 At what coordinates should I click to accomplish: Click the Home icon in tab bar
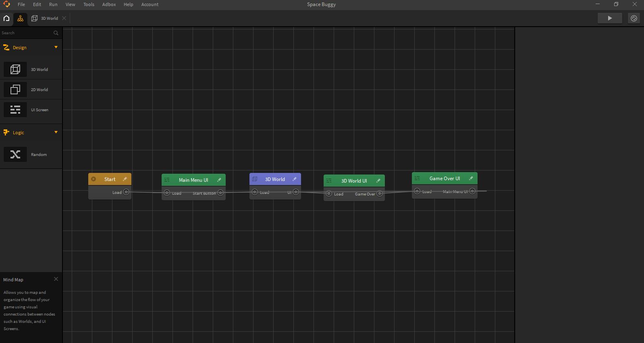coord(6,18)
